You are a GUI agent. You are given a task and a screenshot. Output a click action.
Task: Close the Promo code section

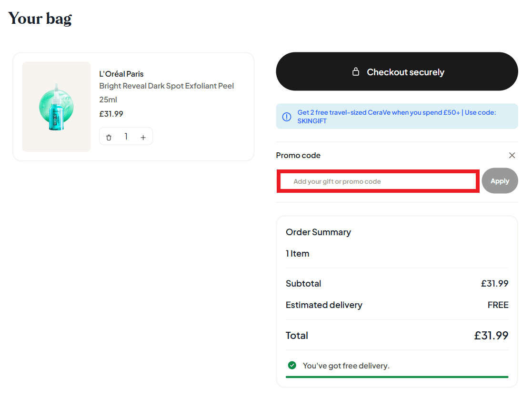(x=512, y=155)
